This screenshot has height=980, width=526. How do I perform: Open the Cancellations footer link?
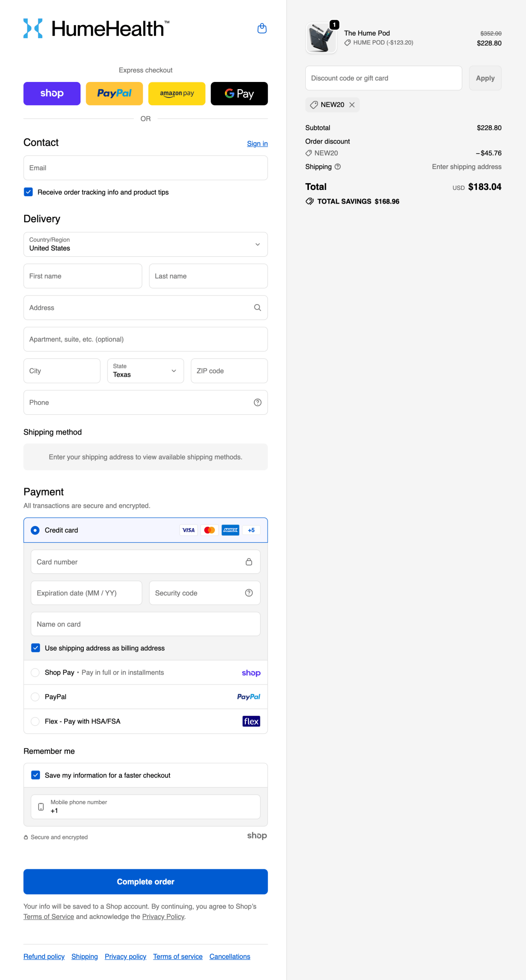(230, 956)
